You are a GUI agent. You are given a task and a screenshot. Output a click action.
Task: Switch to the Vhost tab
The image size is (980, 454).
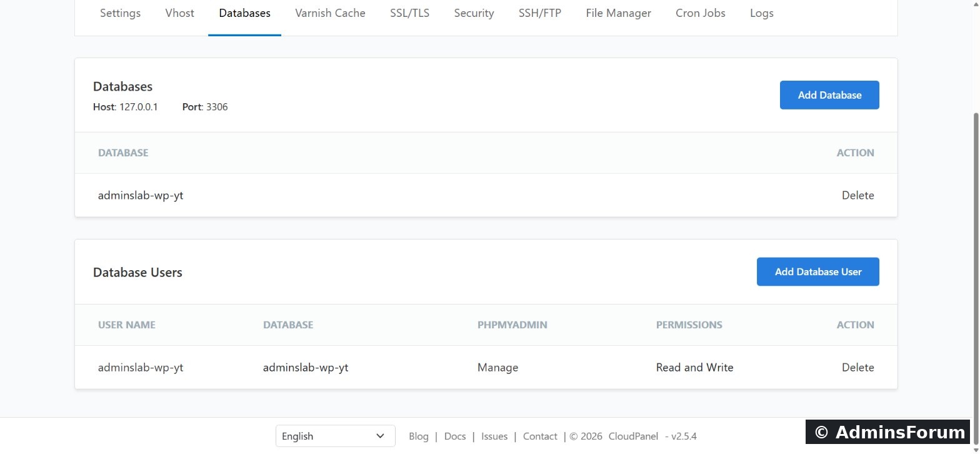point(180,13)
